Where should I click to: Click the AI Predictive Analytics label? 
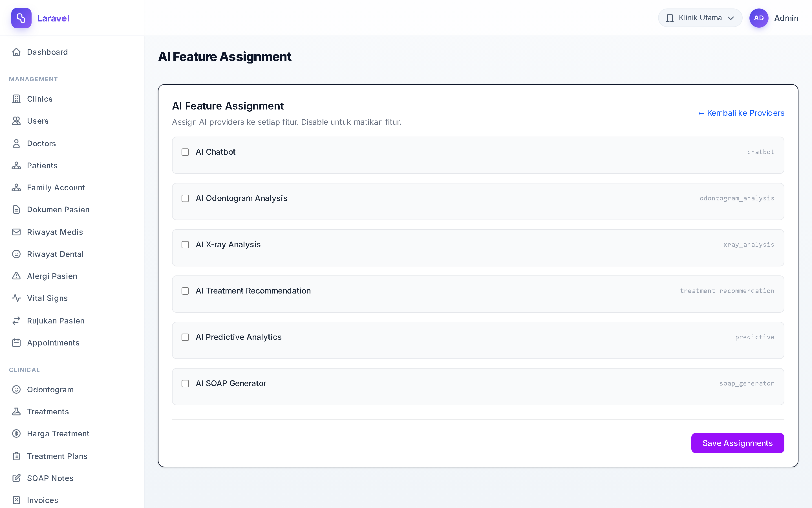239,337
